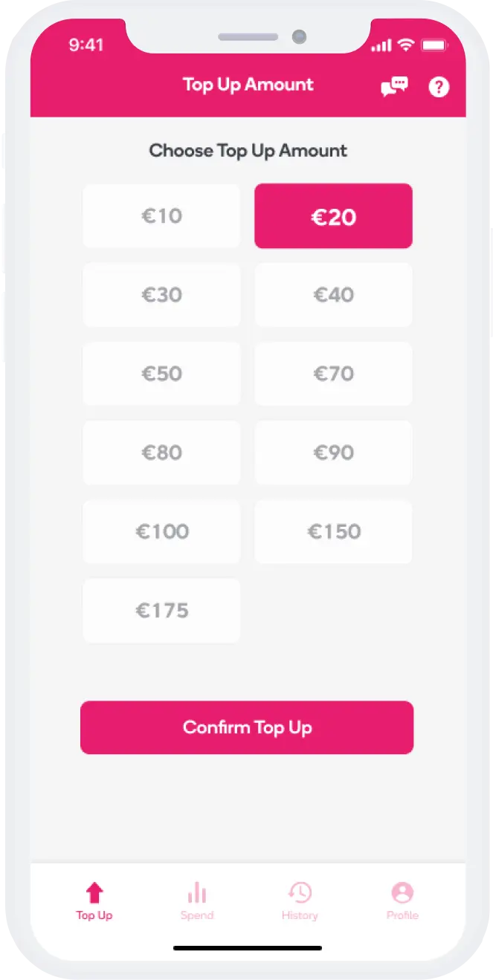The image size is (493, 980).
Task: Tap the cellular signal bars icon
Action: [381, 45]
